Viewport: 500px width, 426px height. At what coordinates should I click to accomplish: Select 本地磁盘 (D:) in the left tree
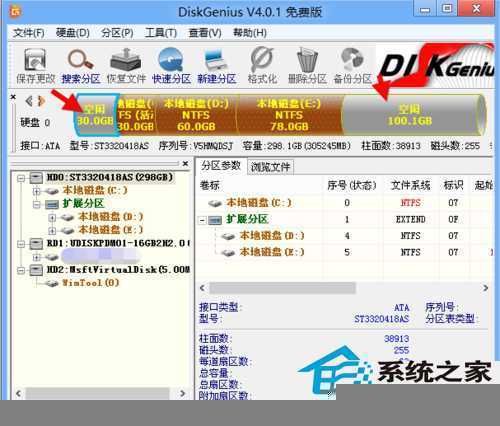click(111, 217)
